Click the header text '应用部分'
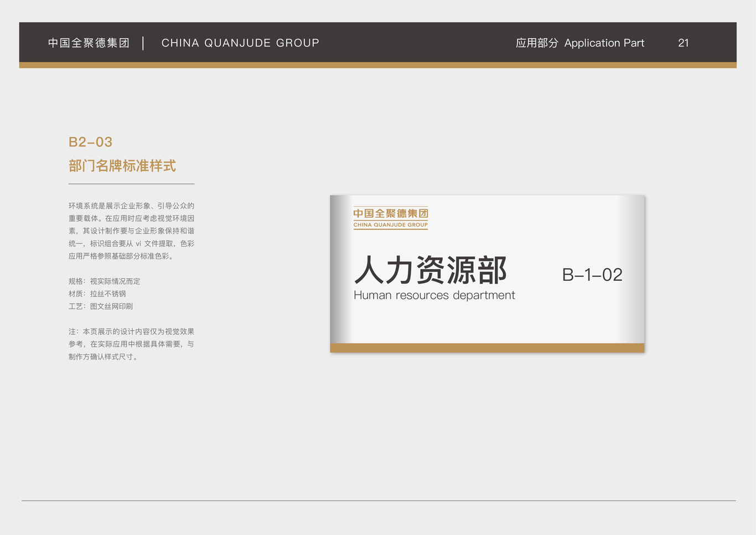 [537, 43]
